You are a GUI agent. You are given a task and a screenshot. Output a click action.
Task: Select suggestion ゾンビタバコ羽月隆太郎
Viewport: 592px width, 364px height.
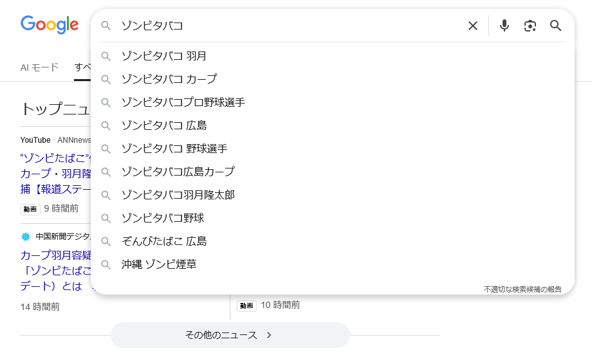click(178, 195)
